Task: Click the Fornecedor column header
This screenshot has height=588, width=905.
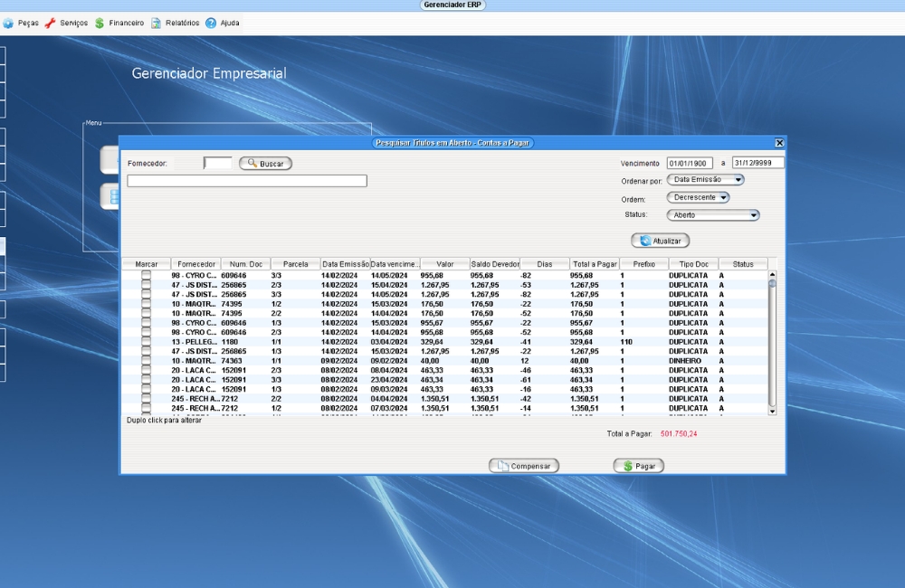Action: pos(196,264)
